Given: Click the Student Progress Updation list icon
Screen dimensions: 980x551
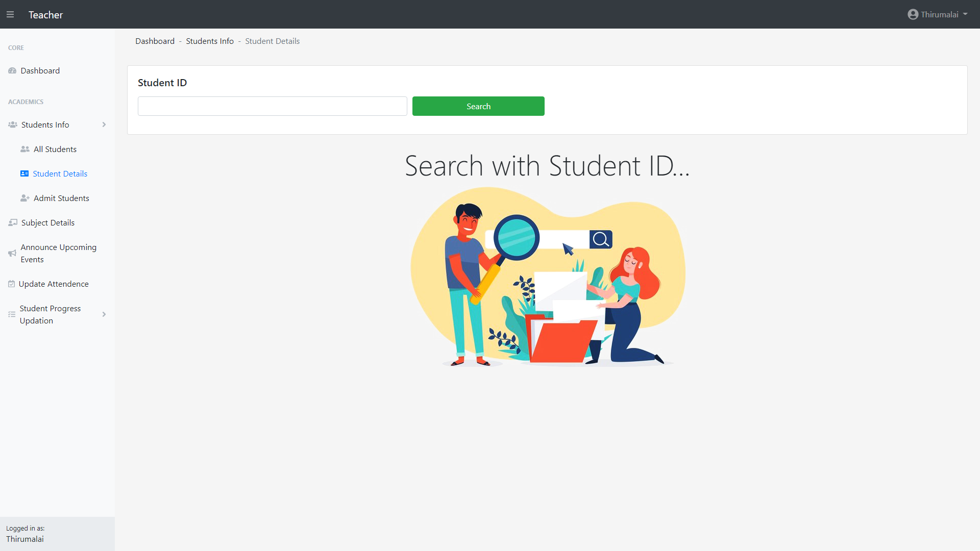Looking at the screenshot, I should (x=12, y=315).
